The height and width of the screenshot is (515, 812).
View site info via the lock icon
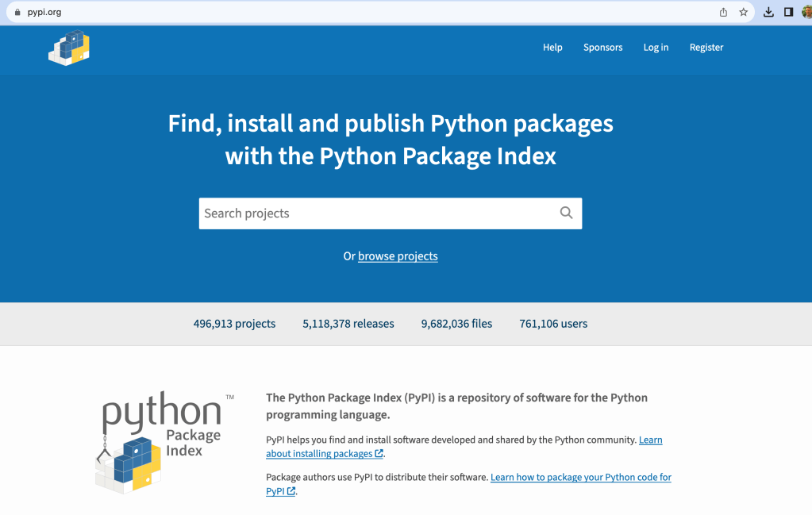coord(16,12)
